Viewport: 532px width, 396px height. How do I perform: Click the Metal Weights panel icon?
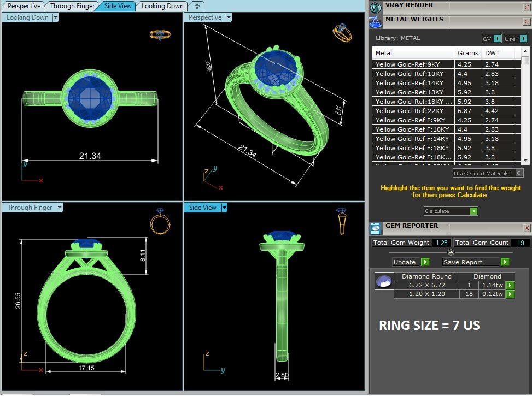click(x=376, y=22)
